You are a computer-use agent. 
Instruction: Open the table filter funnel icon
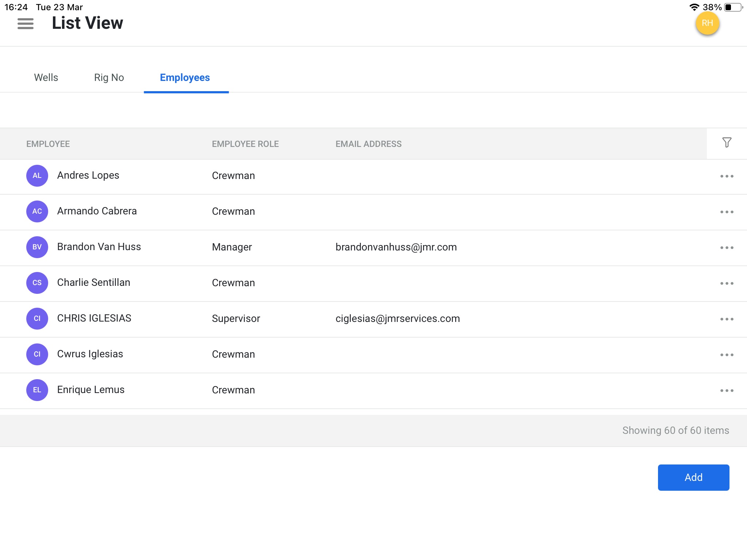point(727,143)
